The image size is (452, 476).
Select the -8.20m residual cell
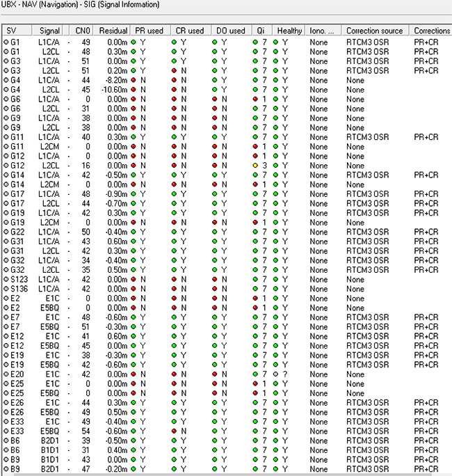click(x=114, y=80)
